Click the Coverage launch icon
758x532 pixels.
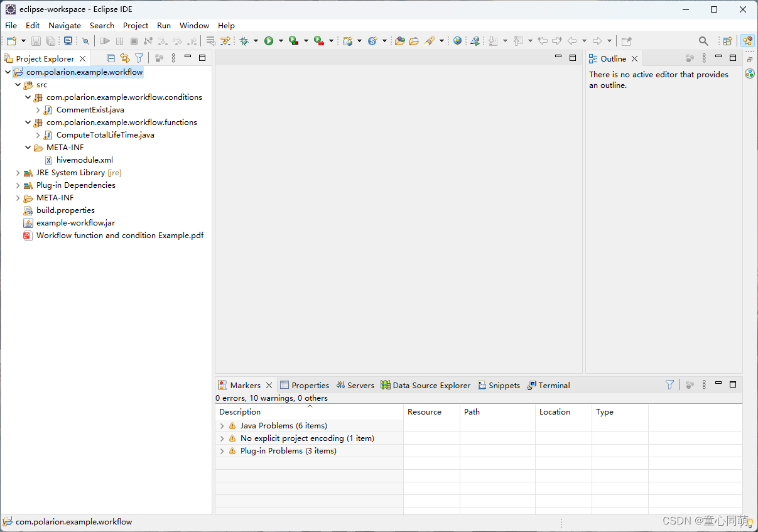[x=293, y=41]
